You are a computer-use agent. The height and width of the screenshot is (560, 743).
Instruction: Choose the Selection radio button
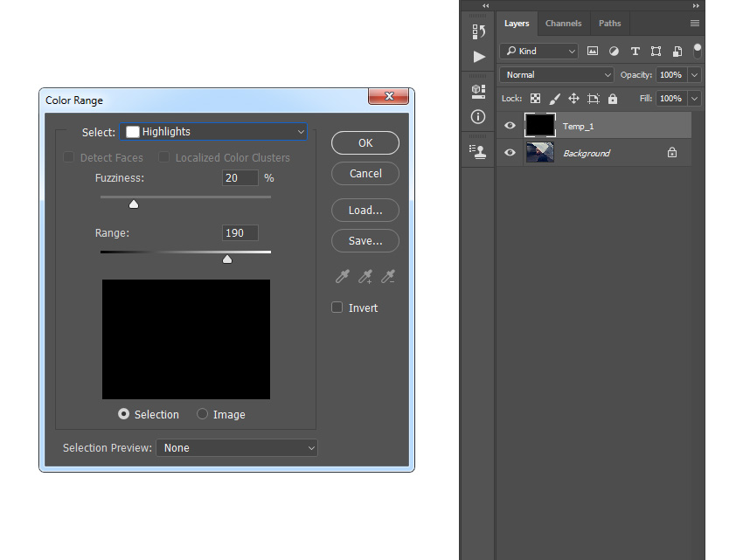(x=123, y=414)
